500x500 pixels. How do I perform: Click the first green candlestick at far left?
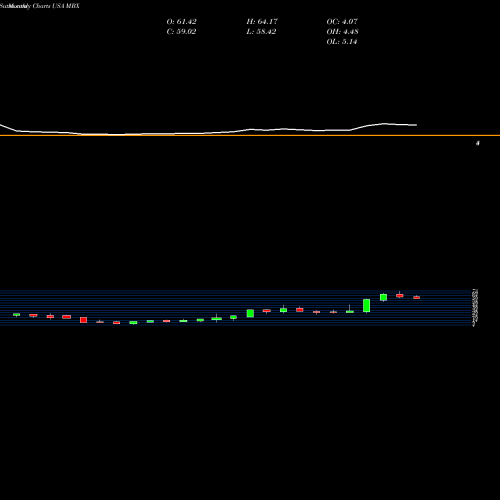[x=16, y=314]
